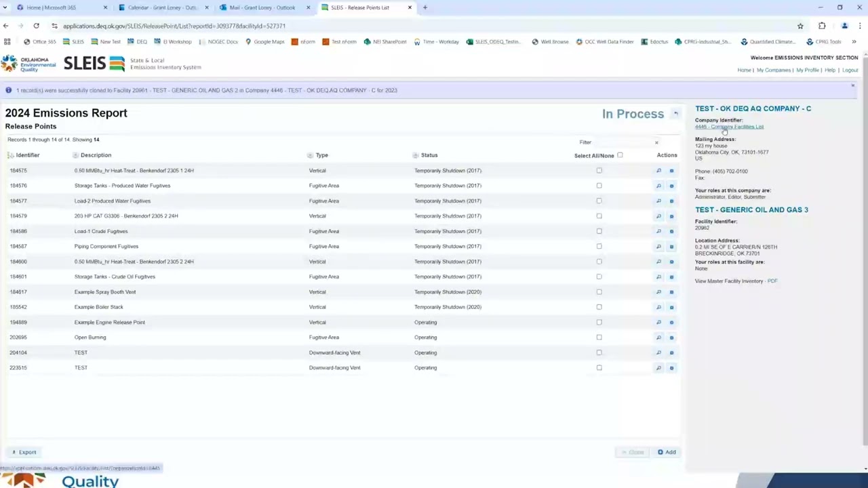Open the OCC Well Data Finder bookmark
The image size is (868, 488).
coord(604,41)
